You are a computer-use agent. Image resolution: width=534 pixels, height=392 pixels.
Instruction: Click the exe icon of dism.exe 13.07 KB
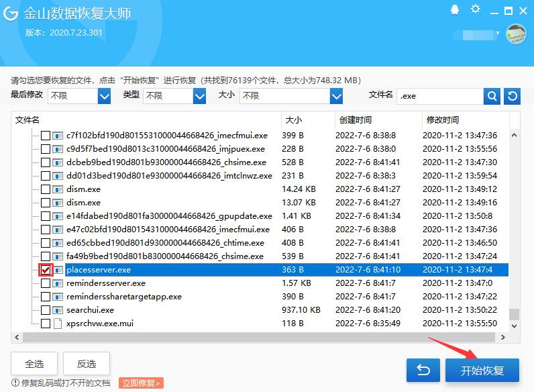click(58, 203)
